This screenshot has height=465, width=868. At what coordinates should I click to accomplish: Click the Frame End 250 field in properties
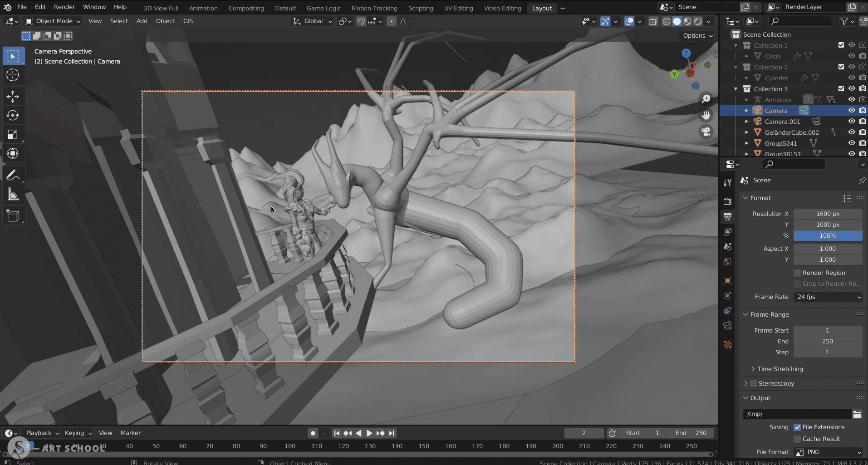pos(828,341)
